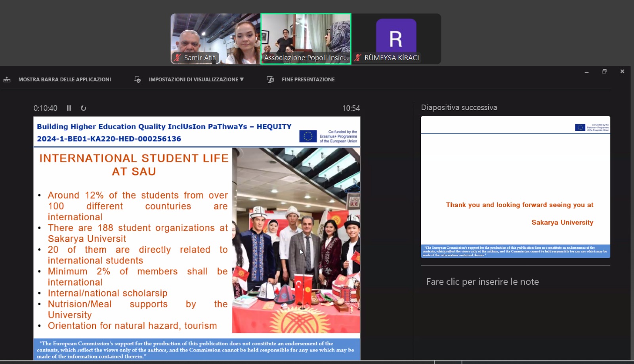Click Diapositiva successiva label
Image resolution: width=634 pixels, height=364 pixels.
tap(459, 107)
